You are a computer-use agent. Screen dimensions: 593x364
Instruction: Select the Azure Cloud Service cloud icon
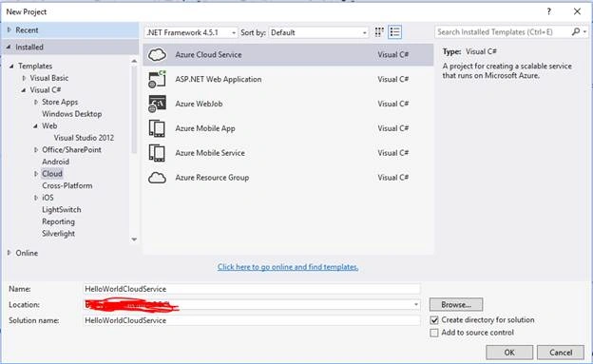(x=157, y=55)
